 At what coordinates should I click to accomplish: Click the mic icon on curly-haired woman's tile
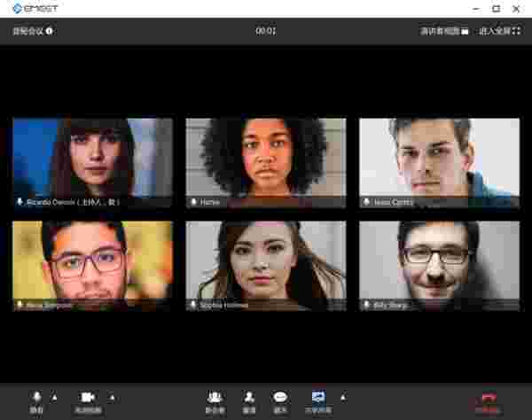[x=193, y=202]
